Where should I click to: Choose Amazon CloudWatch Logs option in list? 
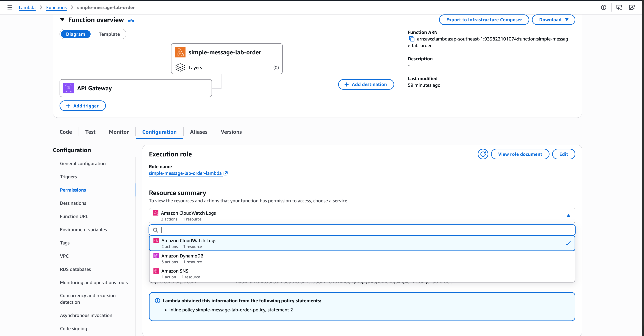tap(362, 243)
